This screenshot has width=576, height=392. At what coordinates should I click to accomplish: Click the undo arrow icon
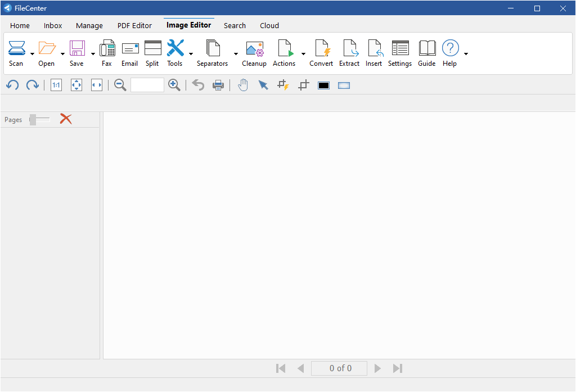coord(198,85)
